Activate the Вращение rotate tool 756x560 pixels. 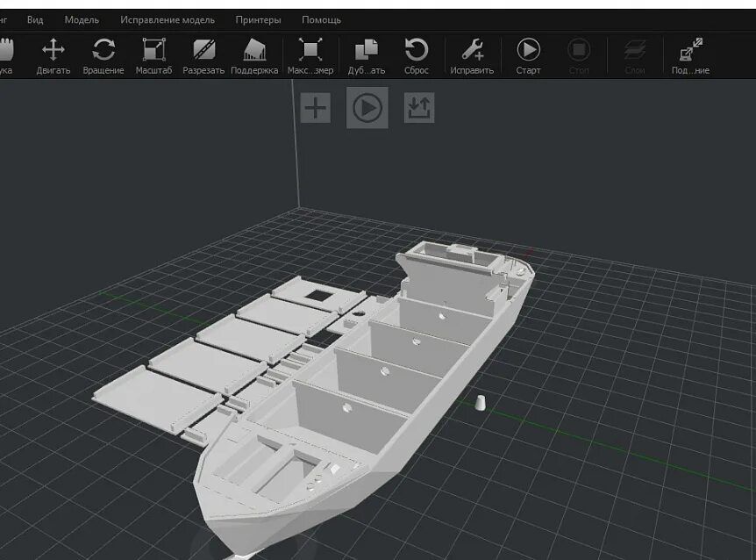coord(103,56)
